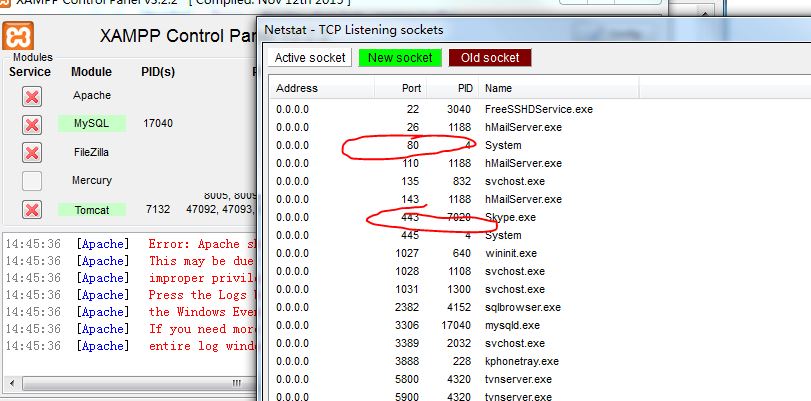Toggle the FileZilla service install checkbox
The image size is (811, 401).
click(32, 153)
